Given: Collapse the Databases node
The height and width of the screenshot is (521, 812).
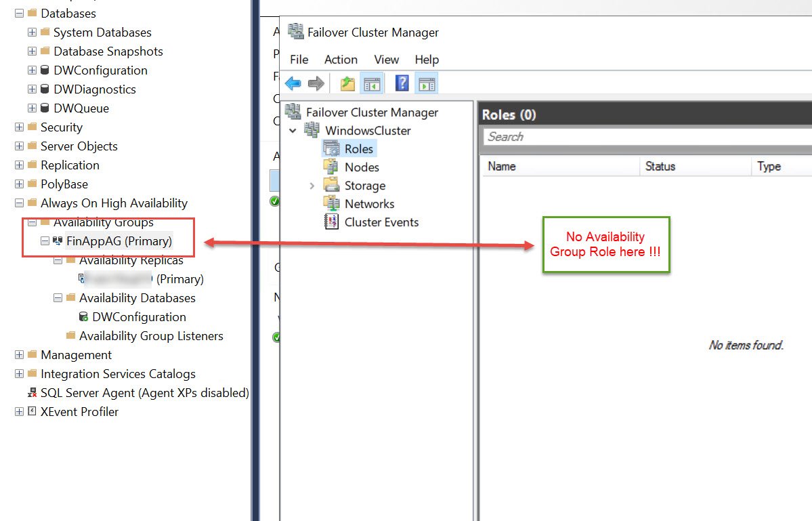Looking at the screenshot, I should (x=19, y=13).
